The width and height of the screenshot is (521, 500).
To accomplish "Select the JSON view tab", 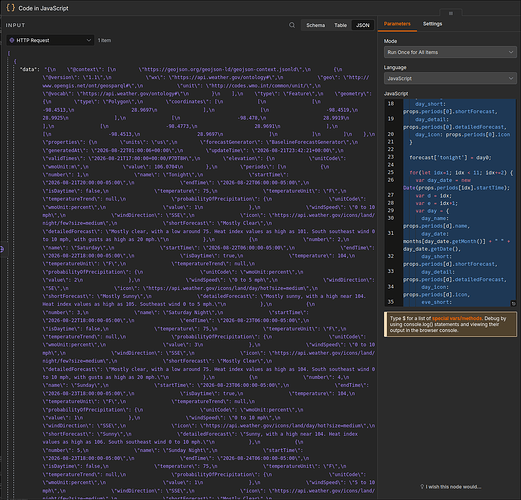I will point(362,25).
